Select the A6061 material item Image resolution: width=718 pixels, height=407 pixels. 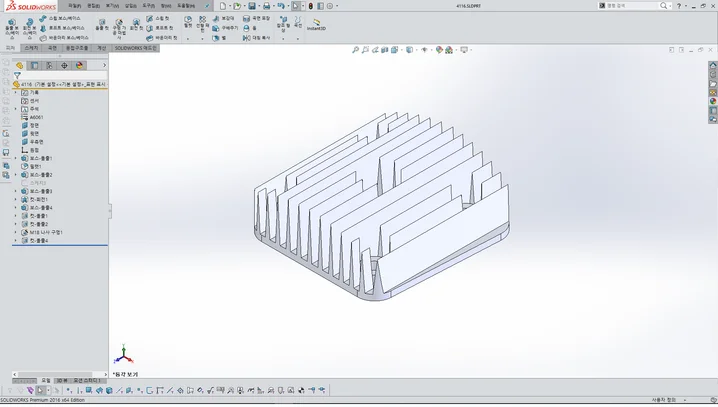(36, 117)
